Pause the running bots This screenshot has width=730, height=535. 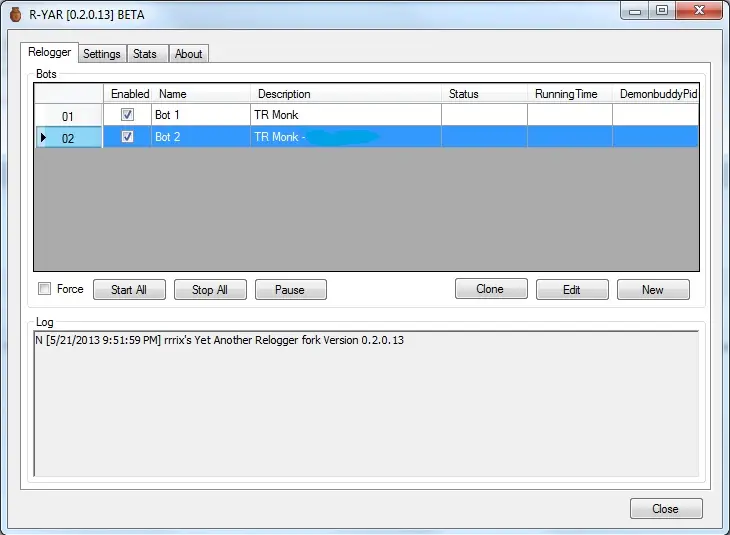click(290, 290)
